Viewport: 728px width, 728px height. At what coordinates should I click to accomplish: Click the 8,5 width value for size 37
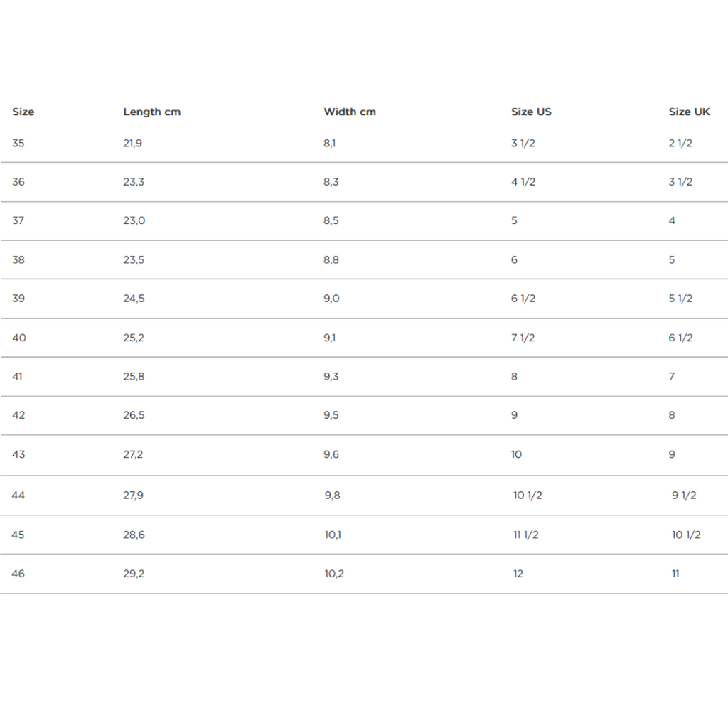(x=331, y=220)
